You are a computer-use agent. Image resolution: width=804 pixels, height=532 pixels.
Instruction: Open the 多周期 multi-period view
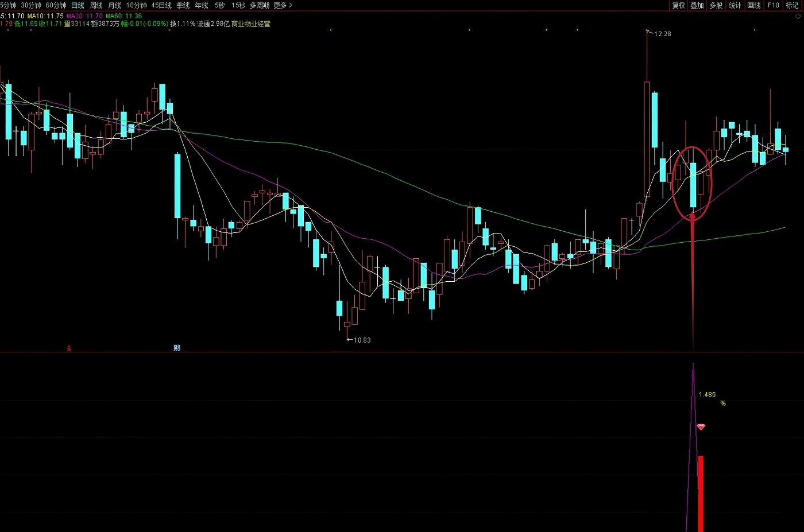tap(259, 5)
